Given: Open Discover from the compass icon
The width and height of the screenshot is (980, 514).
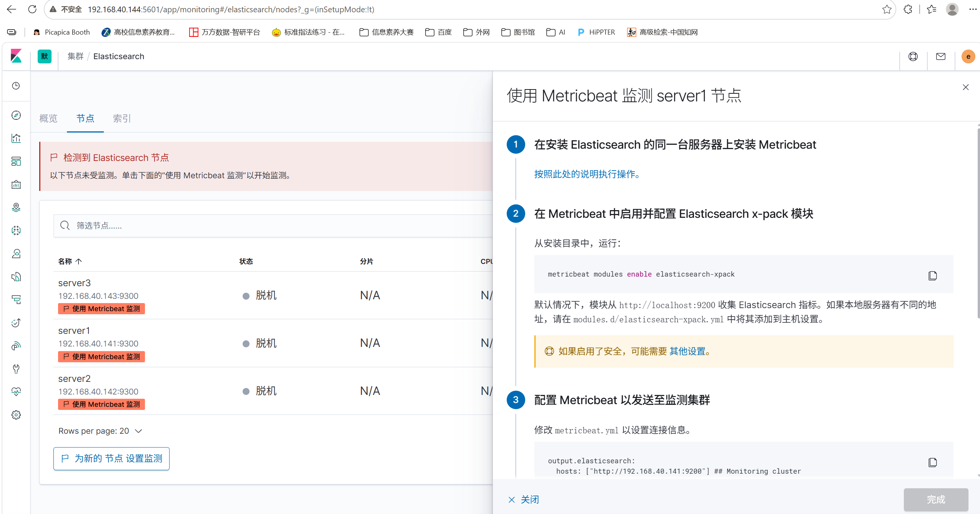Looking at the screenshot, I should [16, 115].
